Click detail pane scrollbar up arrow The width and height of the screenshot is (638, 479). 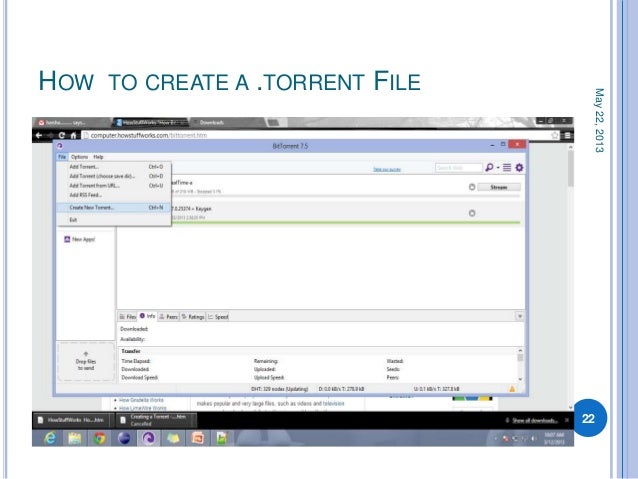(x=520, y=350)
